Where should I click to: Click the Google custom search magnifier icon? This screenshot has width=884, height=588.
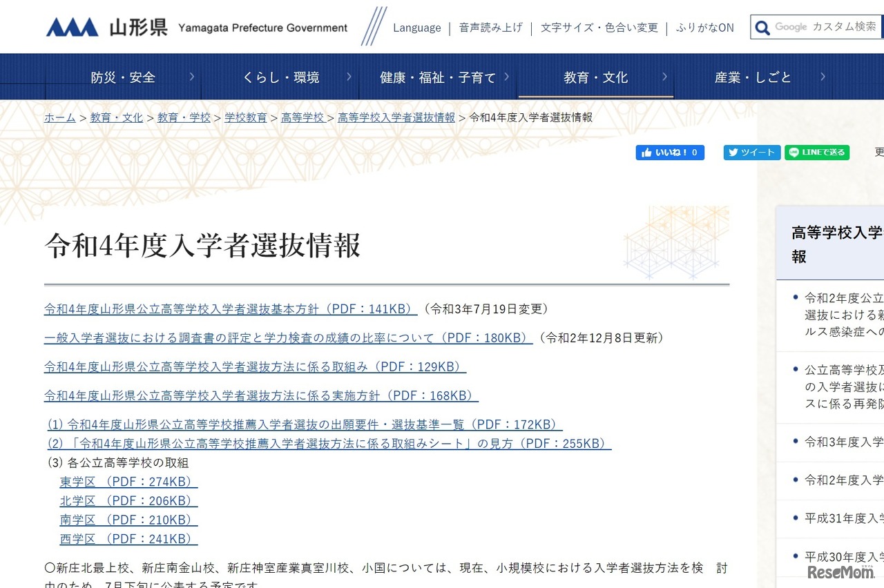762,27
